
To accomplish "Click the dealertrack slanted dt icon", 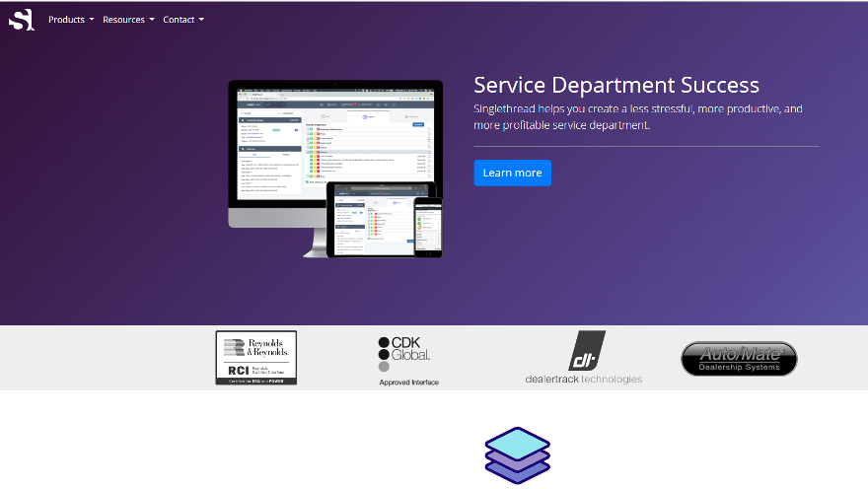I will point(586,350).
